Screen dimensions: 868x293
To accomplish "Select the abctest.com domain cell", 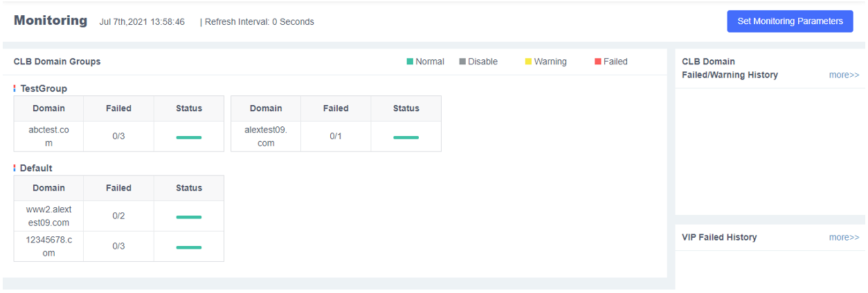I will pyautogui.click(x=48, y=136).
